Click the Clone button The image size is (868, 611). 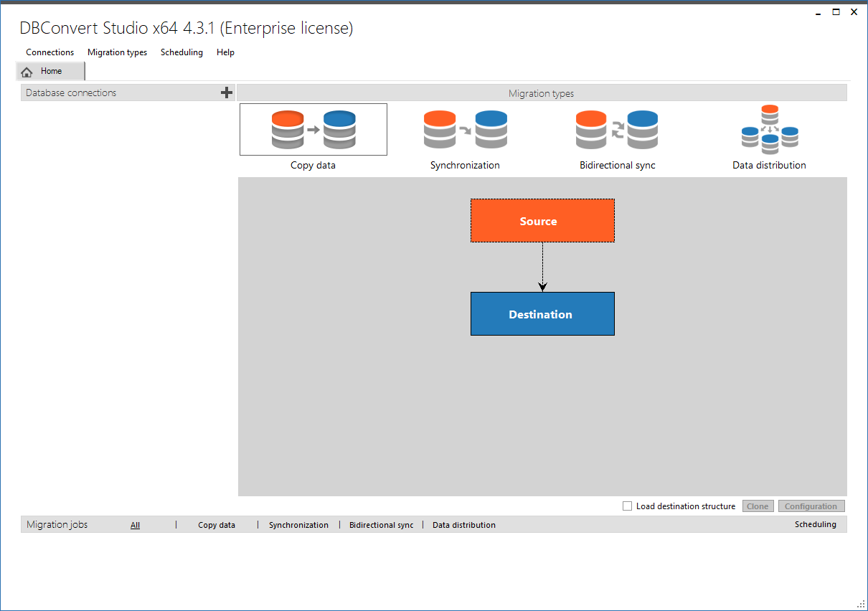(758, 506)
